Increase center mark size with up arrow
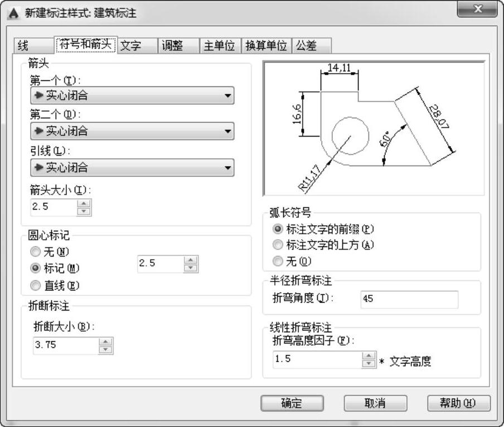 191,260
